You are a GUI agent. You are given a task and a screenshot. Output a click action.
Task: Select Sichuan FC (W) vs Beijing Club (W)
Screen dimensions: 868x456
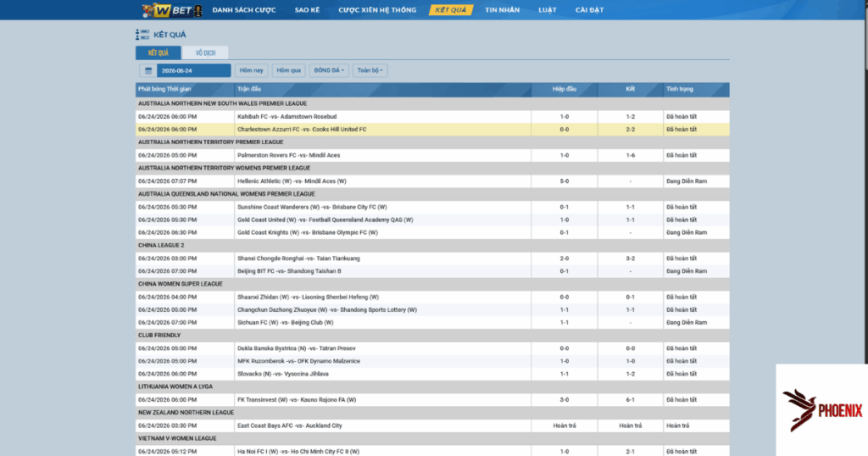coord(432,323)
